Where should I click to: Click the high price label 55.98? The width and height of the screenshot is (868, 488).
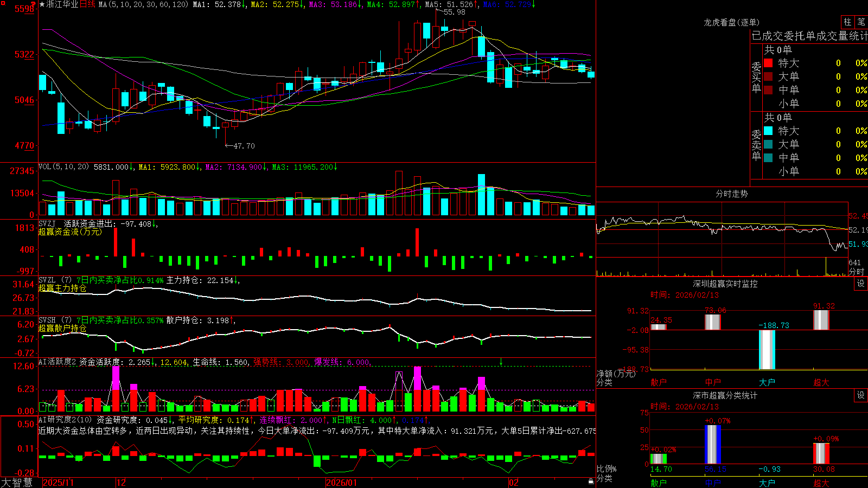[454, 12]
